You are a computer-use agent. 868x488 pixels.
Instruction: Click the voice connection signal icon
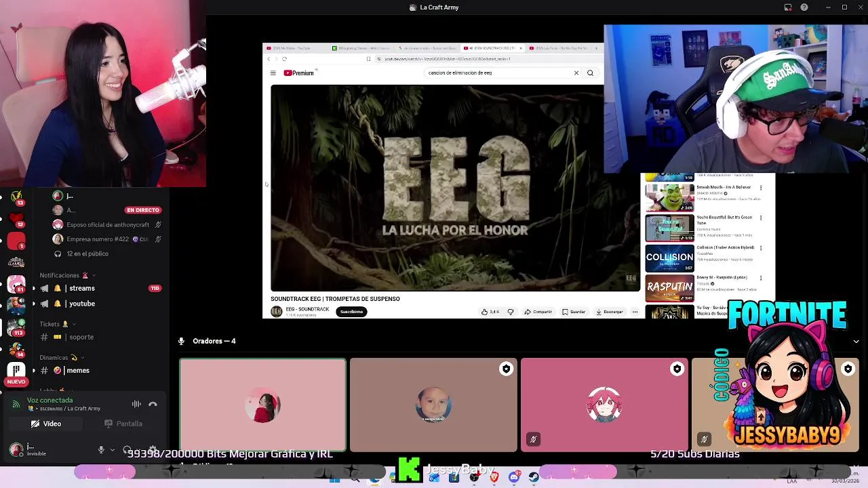click(x=16, y=404)
